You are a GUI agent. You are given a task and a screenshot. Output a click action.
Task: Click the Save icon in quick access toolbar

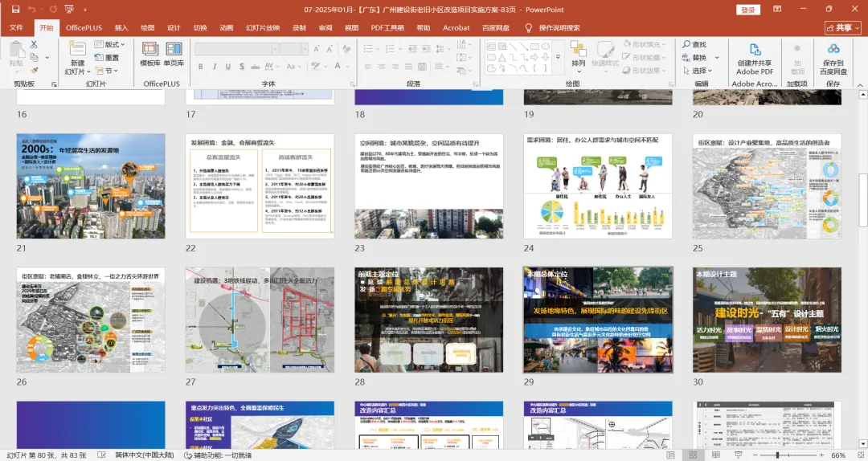pyautogui.click(x=15, y=10)
